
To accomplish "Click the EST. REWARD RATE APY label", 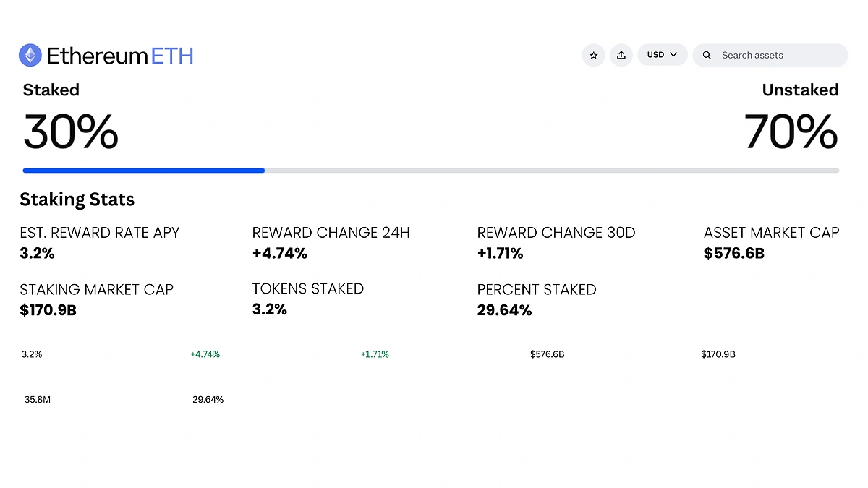I will tap(100, 233).
